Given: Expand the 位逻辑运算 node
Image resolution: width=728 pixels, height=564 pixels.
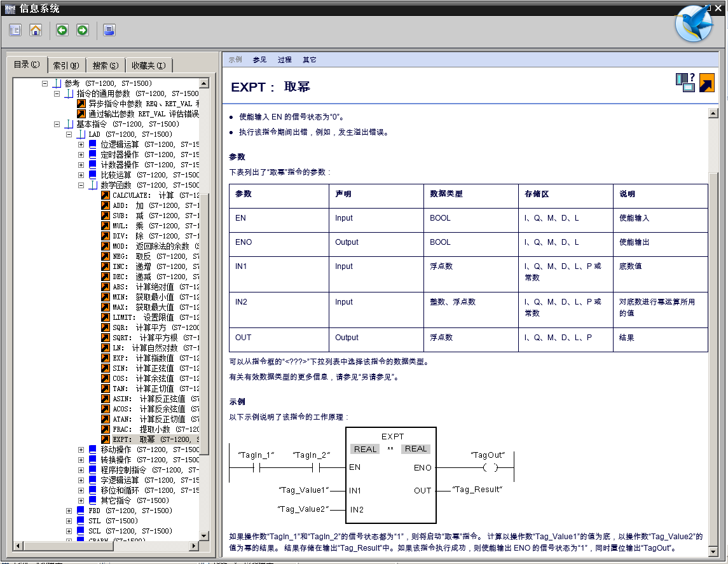Looking at the screenshot, I should (x=81, y=145).
